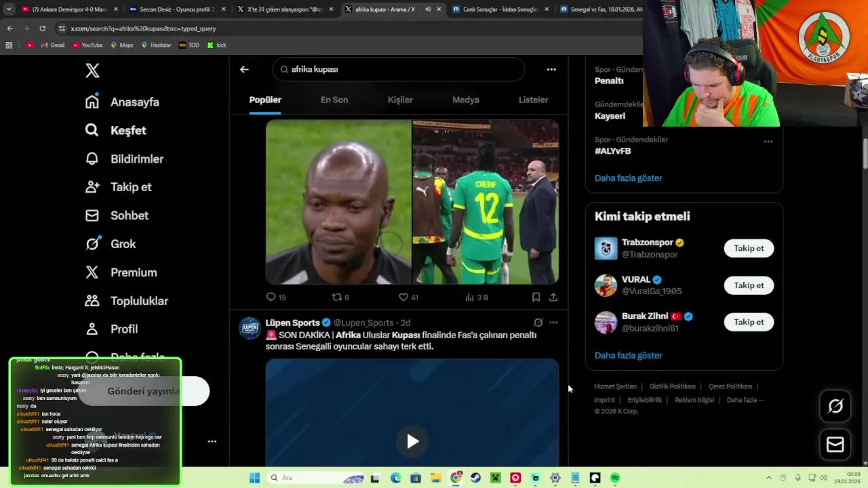Open Bildirimler notifications
Screen dimensions: 868x488
click(124, 159)
